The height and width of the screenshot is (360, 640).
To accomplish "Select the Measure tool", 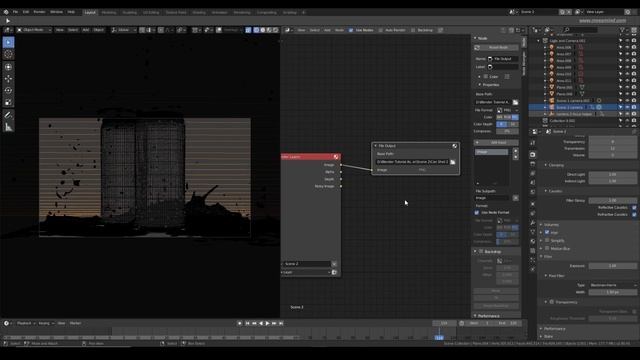I will pyautogui.click(x=8, y=127).
